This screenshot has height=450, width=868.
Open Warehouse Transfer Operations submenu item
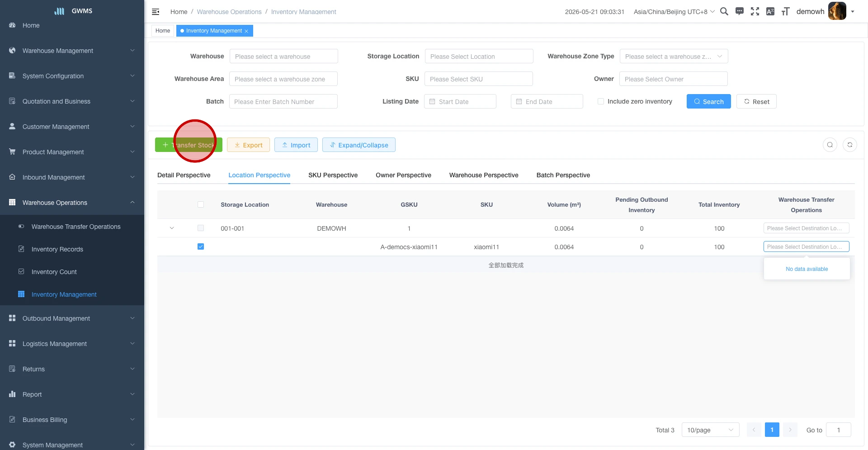[72, 227]
